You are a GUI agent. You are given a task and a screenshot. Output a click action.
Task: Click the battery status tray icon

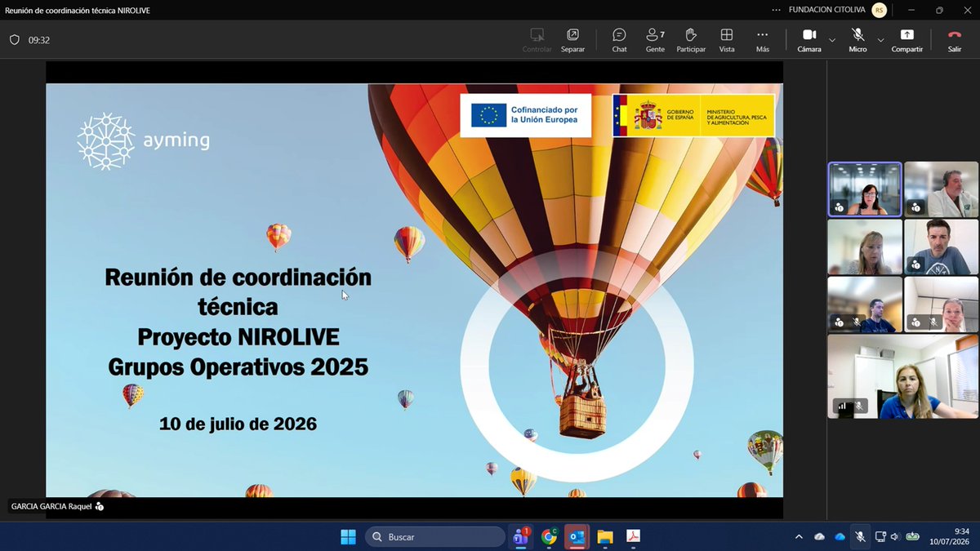tap(912, 536)
